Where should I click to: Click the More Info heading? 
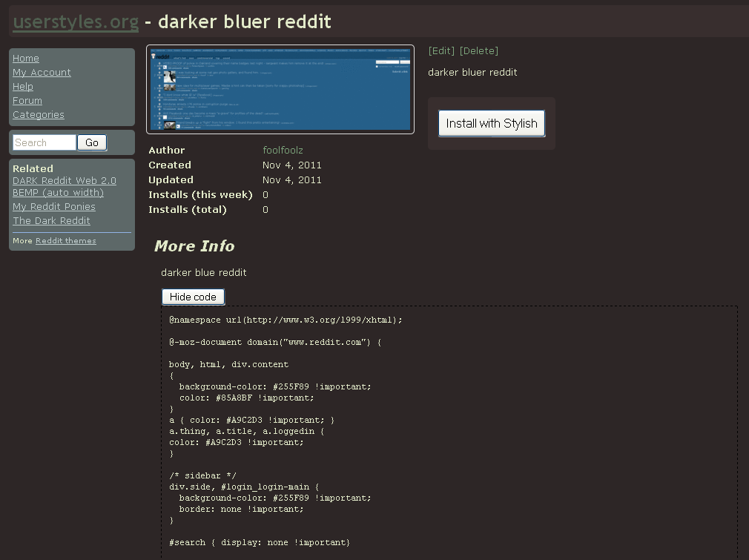point(194,246)
